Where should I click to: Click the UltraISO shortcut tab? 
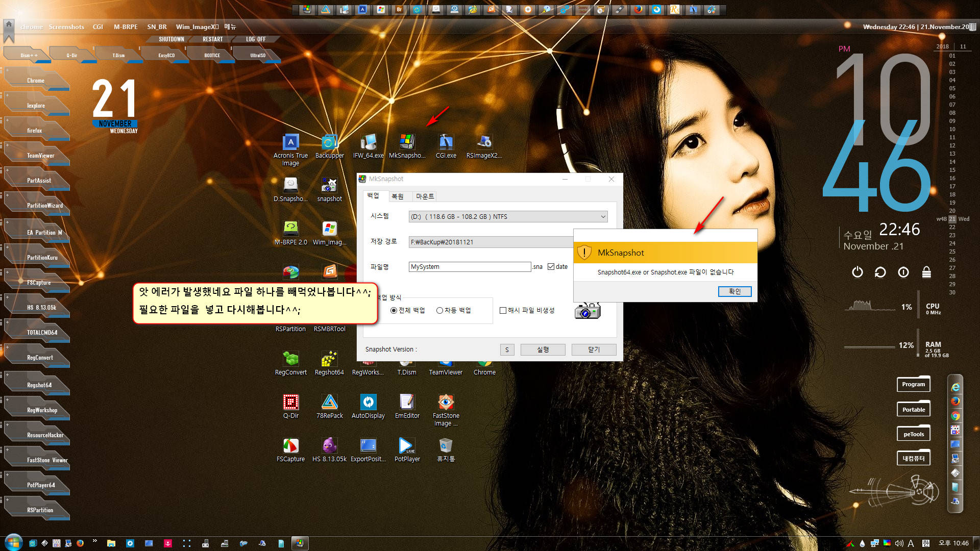(257, 55)
